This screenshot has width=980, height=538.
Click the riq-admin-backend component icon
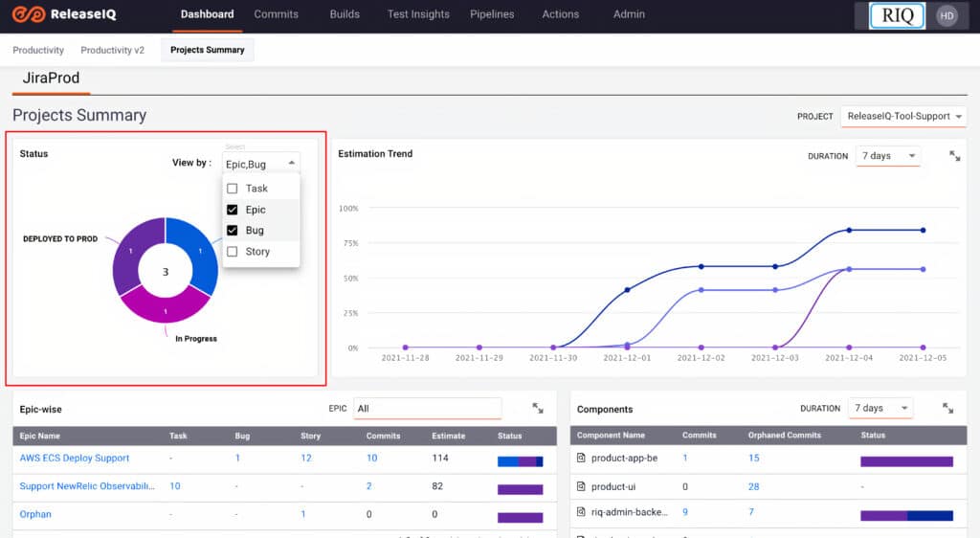tap(581, 512)
